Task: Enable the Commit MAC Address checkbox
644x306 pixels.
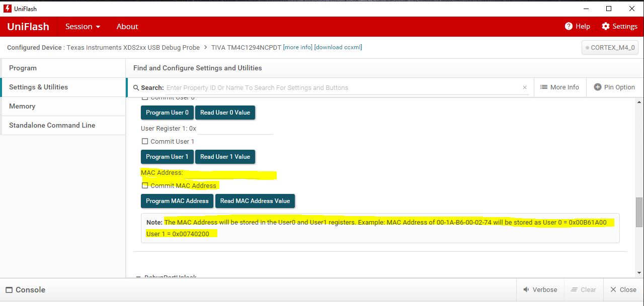Action: [x=145, y=185]
